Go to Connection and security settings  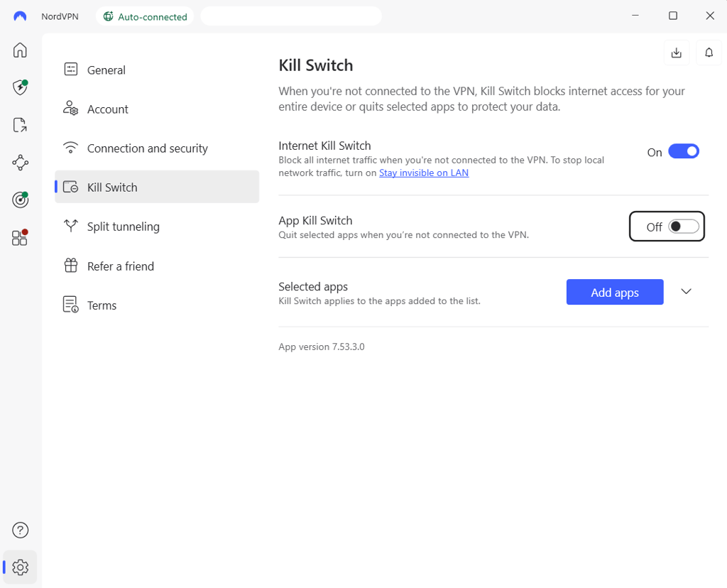coord(157,148)
